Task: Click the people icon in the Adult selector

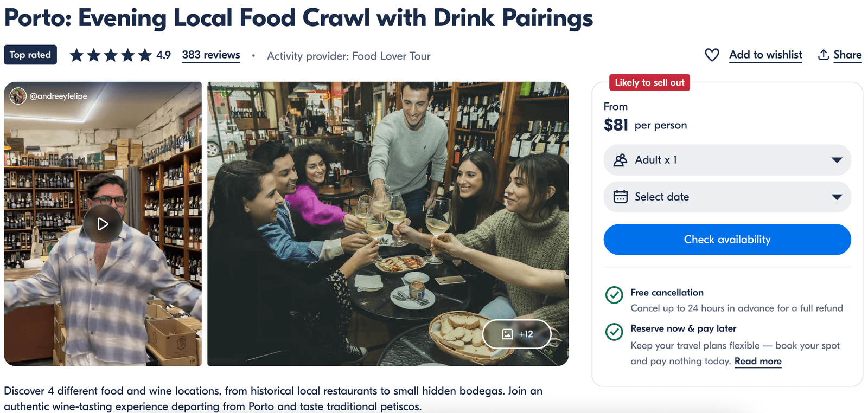Action: [x=620, y=160]
